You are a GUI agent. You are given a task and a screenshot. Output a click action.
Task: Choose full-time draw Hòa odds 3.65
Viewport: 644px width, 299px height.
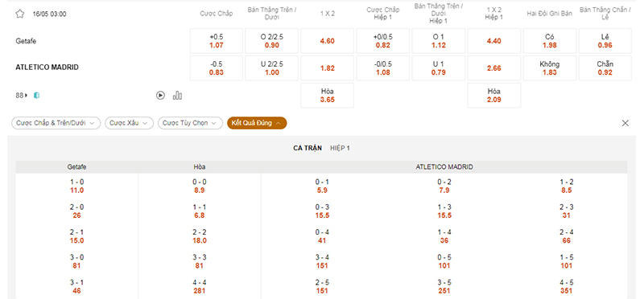click(328, 96)
